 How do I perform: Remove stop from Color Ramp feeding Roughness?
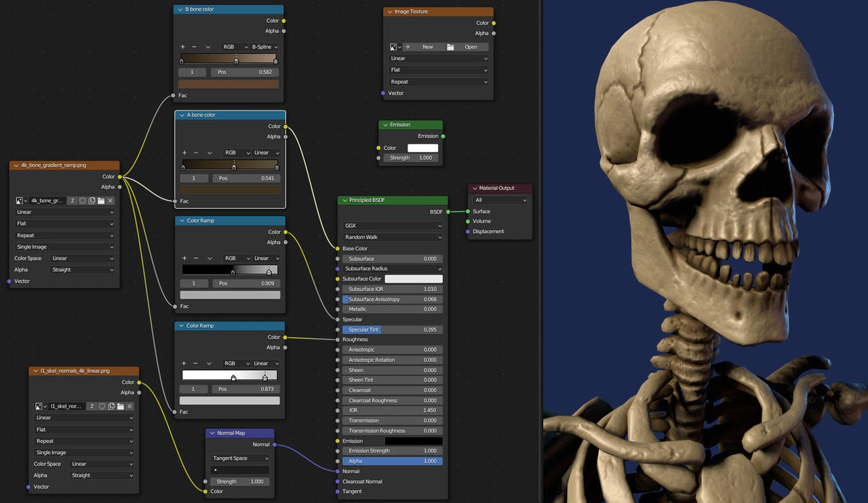[196, 363]
